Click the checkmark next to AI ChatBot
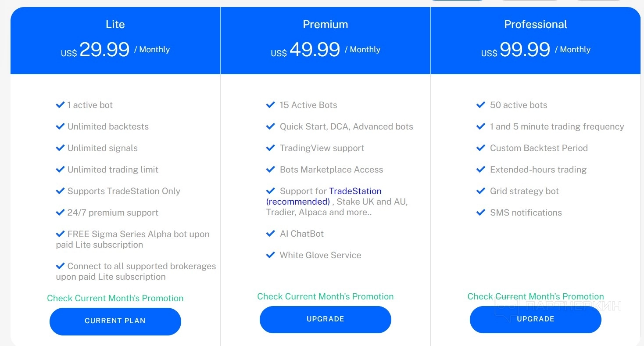644x346 pixels. pyautogui.click(x=270, y=234)
